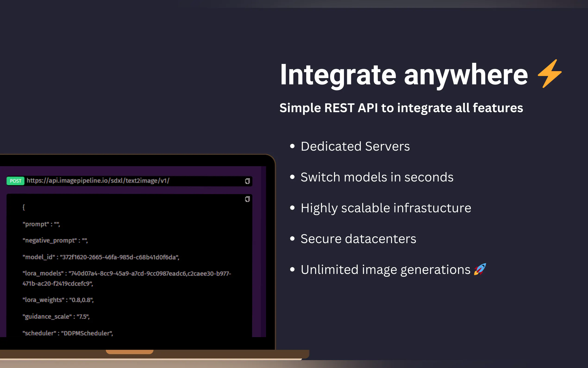Screen dimensions: 588x368
Task: Select the Dedicated Servers bullet item
Action: [x=355, y=146]
